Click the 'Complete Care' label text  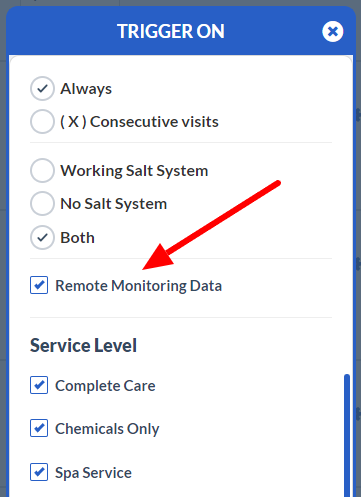[x=105, y=386]
